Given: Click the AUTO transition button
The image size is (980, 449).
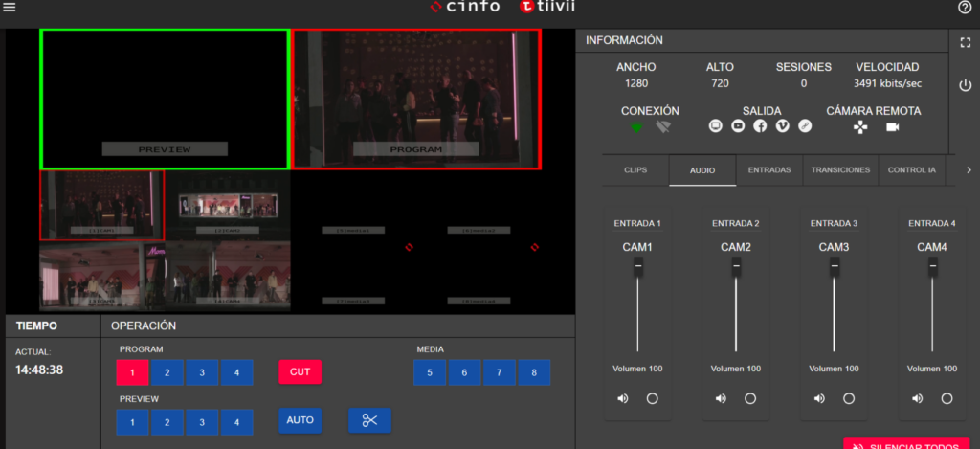Looking at the screenshot, I should pyautogui.click(x=300, y=420).
